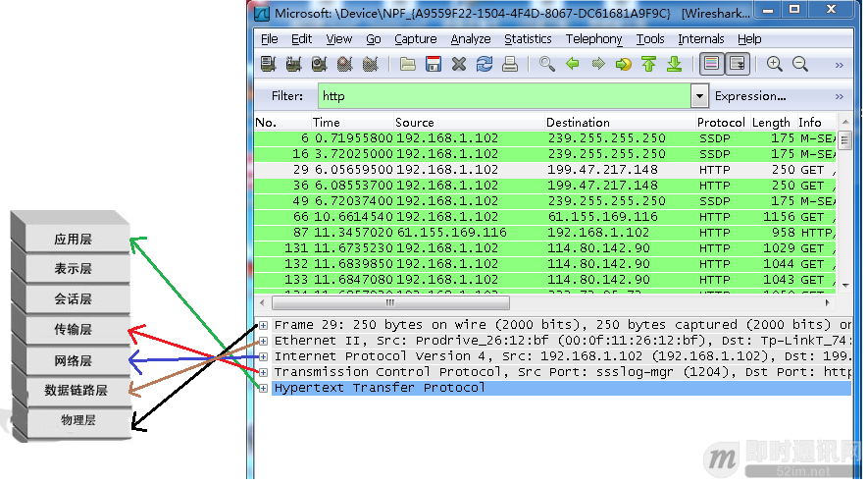Expand the Ethernet II tree row
Image resolution: width=868 pixels, height=484 pixels.
(264, 341)
